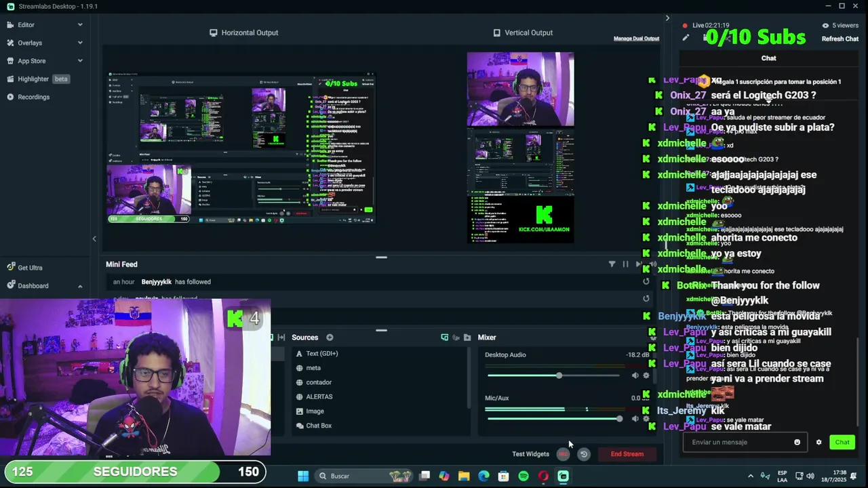Adjust the Desktop Audio volume slider
Image resolution: width=868 pixels, height=488 pixels.
click(x=553, y=375)
